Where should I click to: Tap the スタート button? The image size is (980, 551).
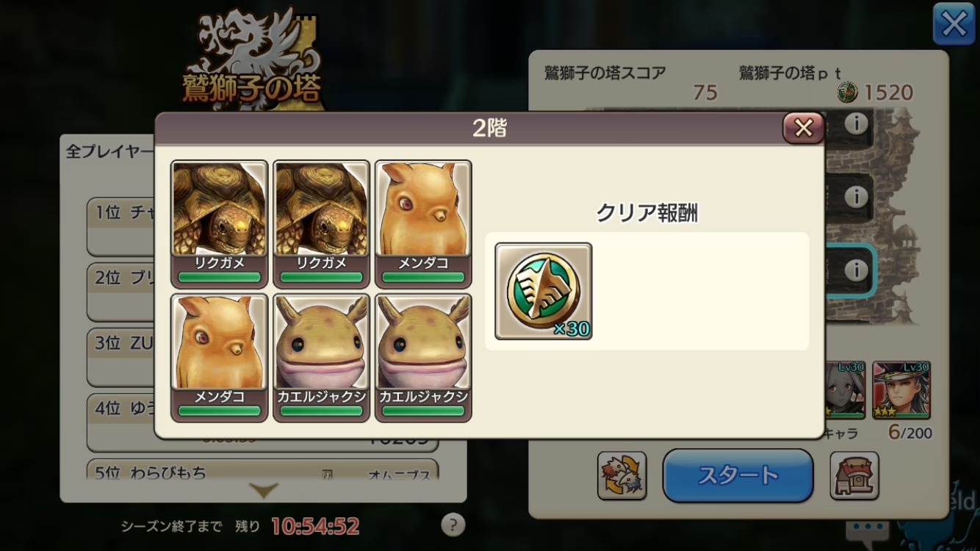tap(738, 475)
